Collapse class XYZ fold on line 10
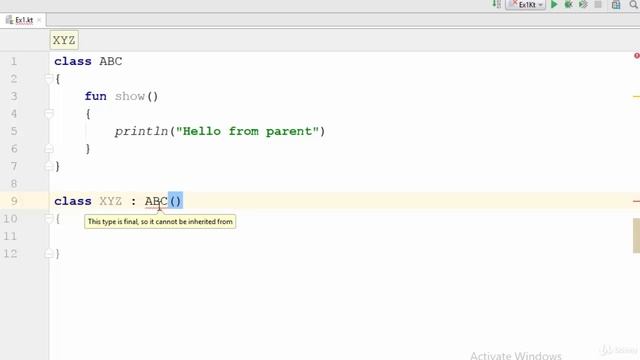The width and height of the screenshot is (640, 360). point(49,219)
